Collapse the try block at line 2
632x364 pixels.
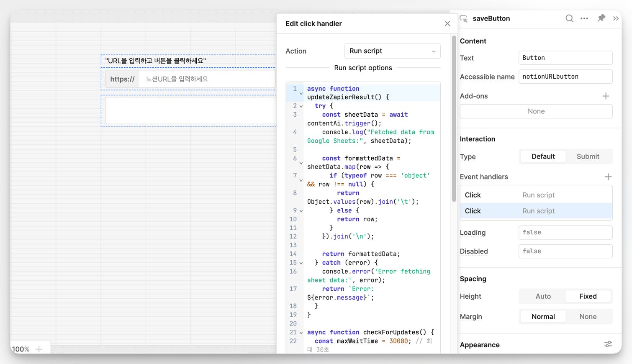[301, 106]
